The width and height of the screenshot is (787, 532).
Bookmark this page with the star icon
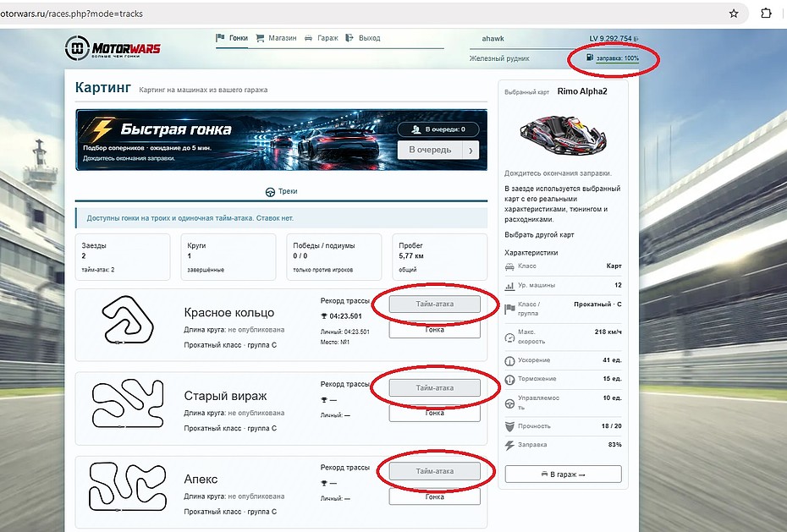734,14
